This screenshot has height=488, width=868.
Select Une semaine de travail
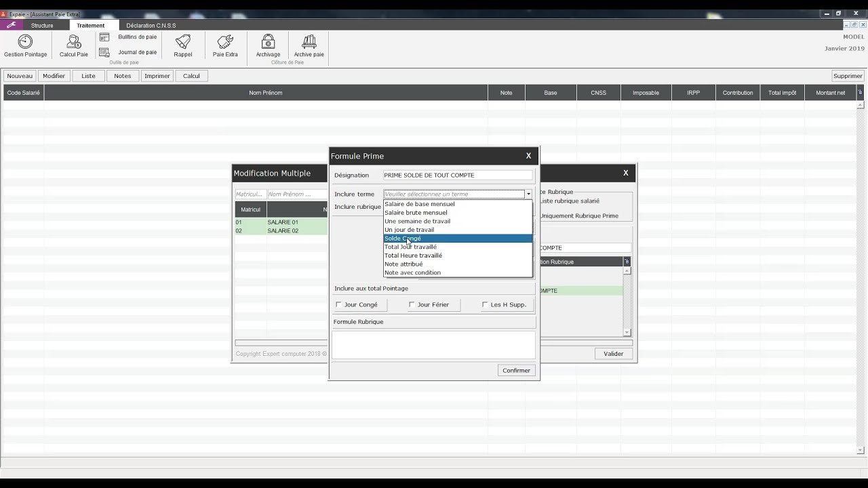(x=458, y=221)
